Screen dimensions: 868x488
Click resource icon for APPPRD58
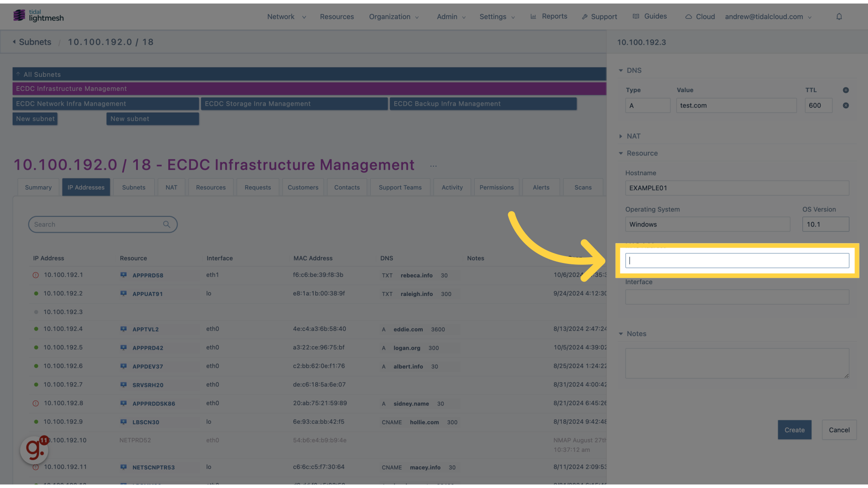click(123, 275)
